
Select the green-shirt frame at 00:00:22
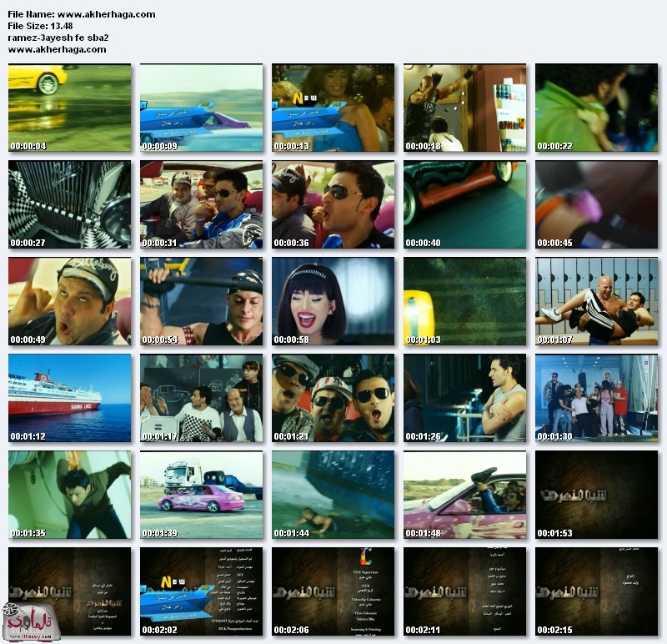[x=596, y=108]
